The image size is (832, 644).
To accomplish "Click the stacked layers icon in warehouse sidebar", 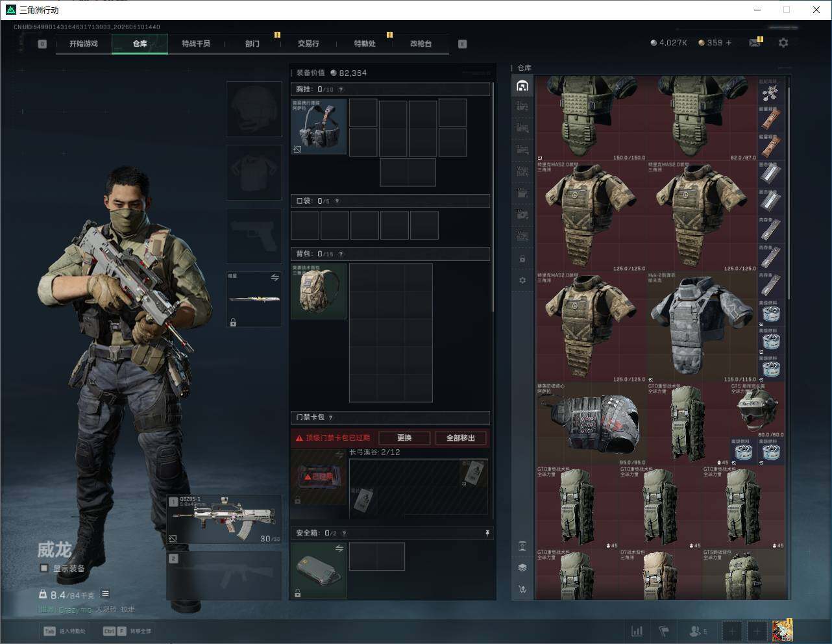I will click(x=522, y=567).
